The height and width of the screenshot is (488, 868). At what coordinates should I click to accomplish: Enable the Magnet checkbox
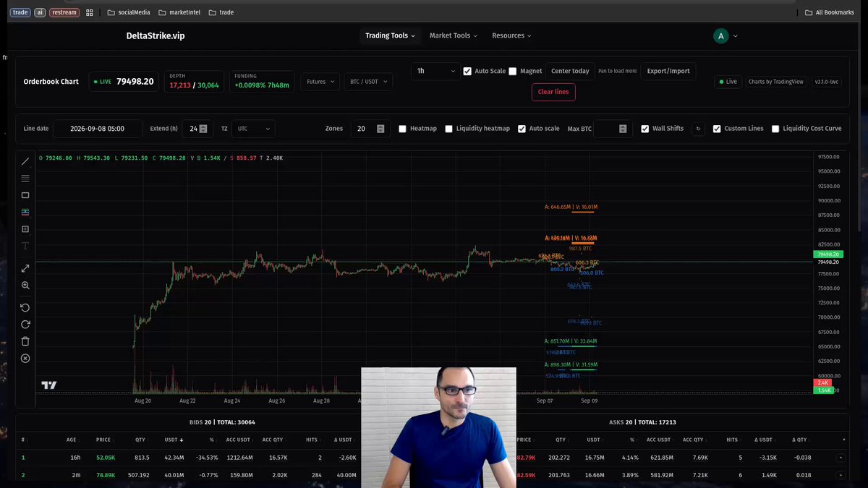pyautogui.click(x=513, y=72)
